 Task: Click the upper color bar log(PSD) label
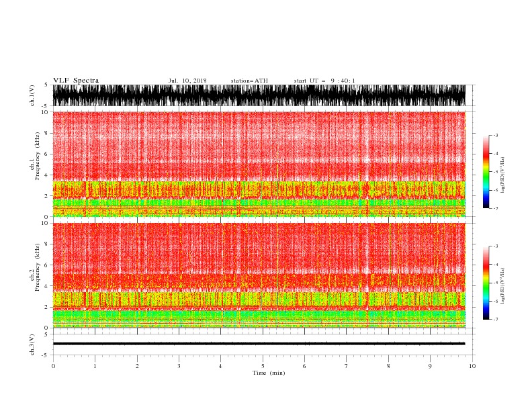[502, 175]
